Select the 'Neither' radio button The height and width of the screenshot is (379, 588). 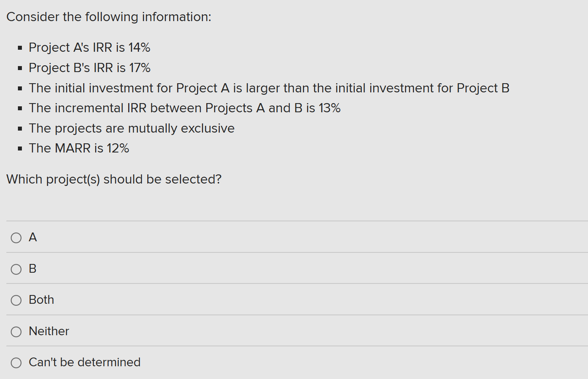[16, 332]
